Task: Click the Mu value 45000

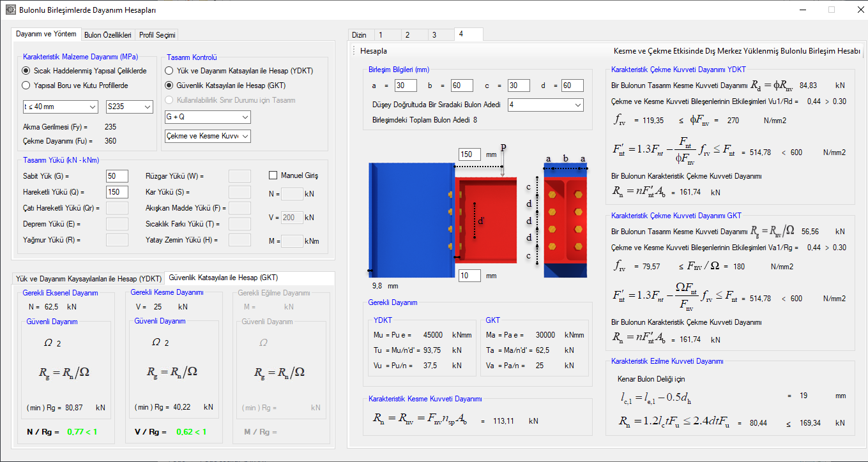Action: pyautogui.click(x=432, y=334)
